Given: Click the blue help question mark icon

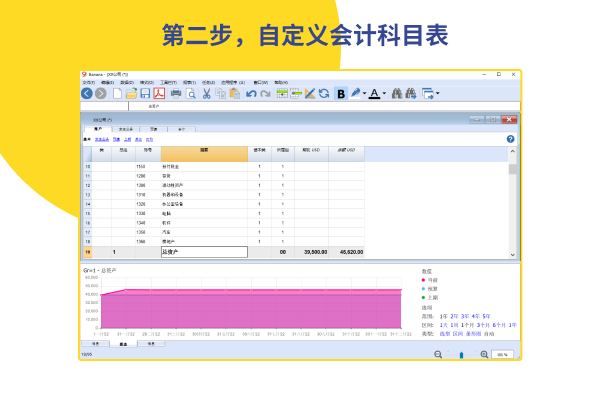Looking at the screenshot, I should (x=510, y=139).
